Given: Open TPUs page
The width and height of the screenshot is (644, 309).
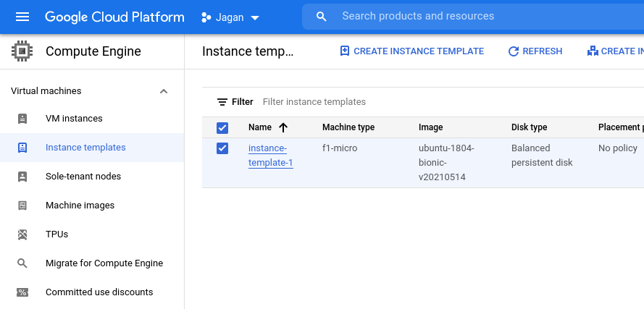Looking at the screenshot, I should [x=57, y=234].
